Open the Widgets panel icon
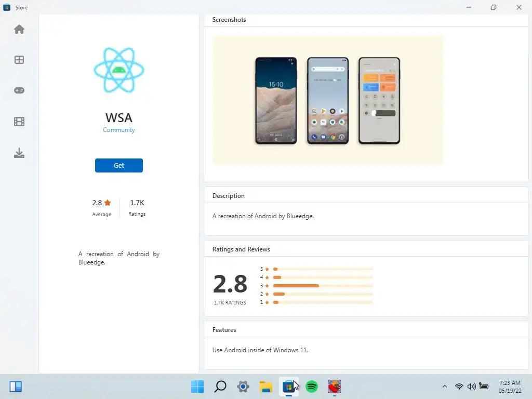532x399 pixels. (16, 387)
